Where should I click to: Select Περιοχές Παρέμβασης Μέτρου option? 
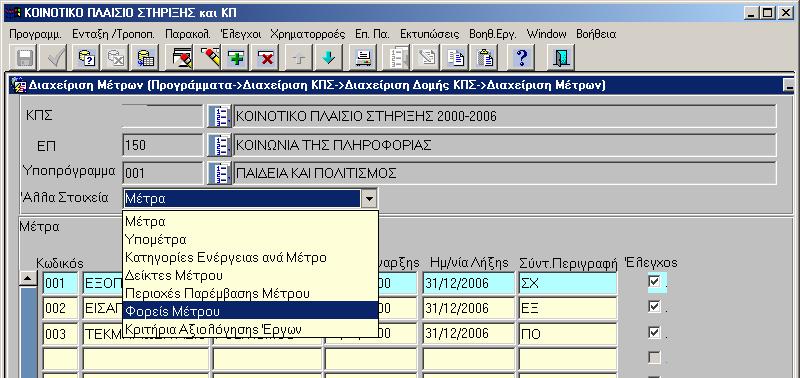[251, 293]
